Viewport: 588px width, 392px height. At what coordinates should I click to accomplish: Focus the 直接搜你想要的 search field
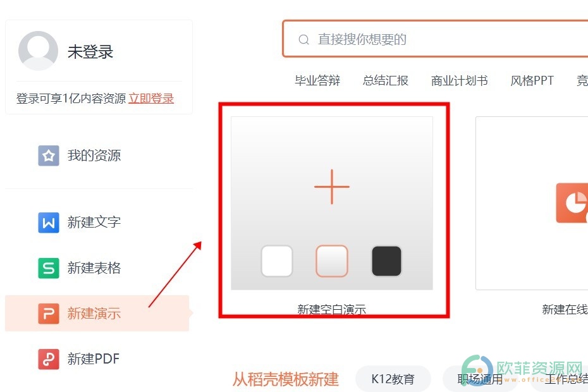(436, 39)
